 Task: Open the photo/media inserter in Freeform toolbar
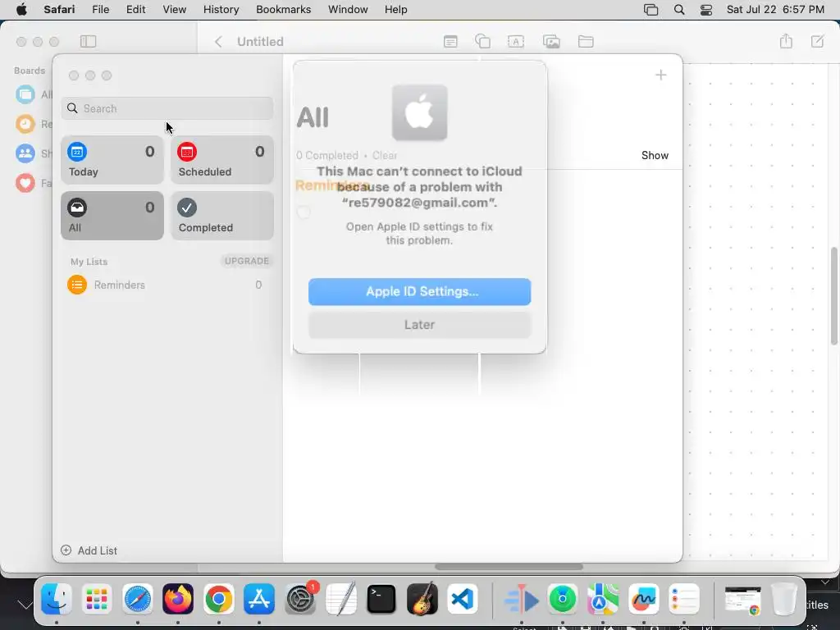click(x=551, y=41)
